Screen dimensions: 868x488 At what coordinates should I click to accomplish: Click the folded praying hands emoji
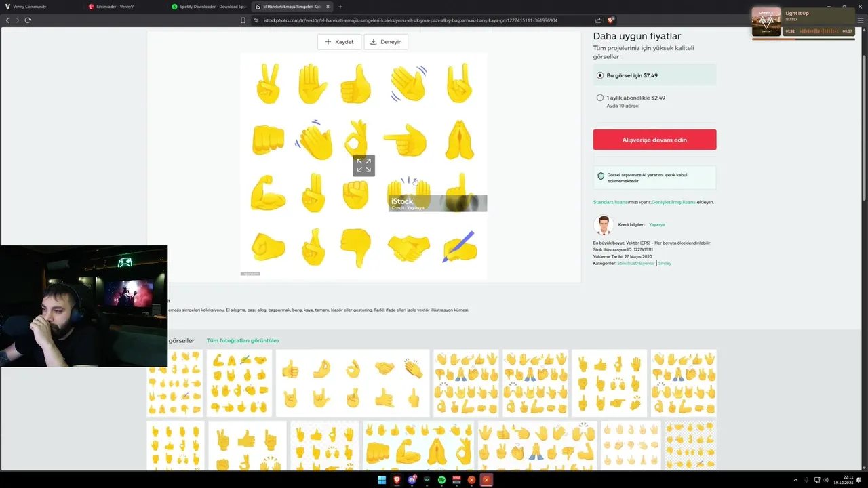(x=460, y=139)
